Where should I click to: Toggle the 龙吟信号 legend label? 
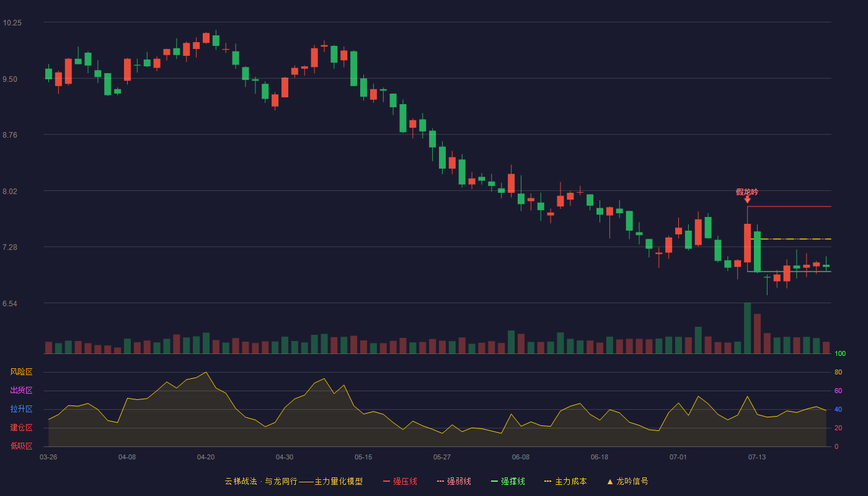[632, 482]
